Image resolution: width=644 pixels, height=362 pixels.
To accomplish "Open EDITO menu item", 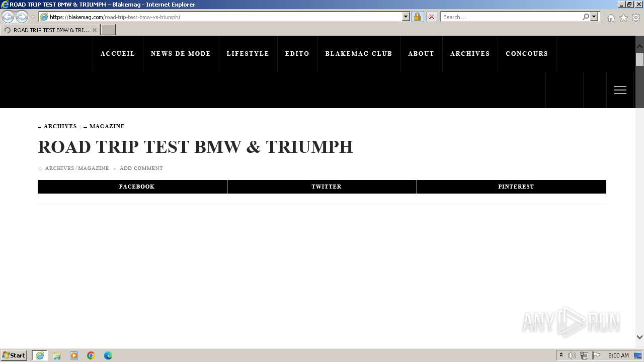I will point(297,54).
